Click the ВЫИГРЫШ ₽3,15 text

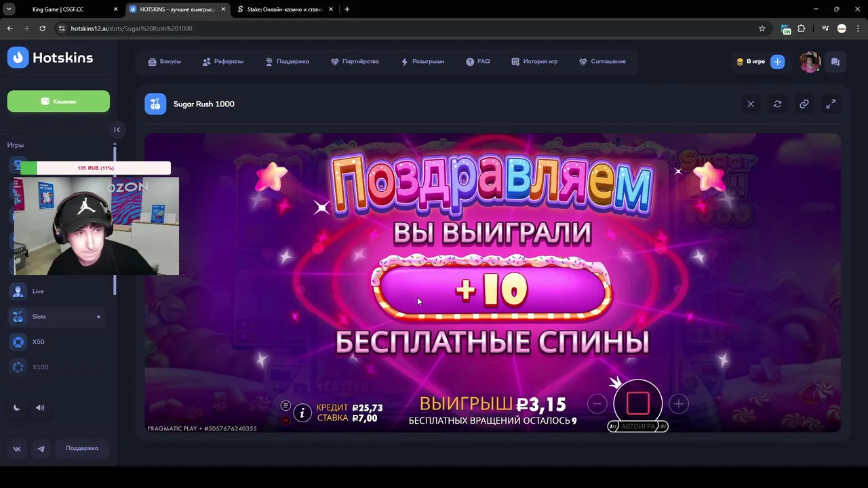click(493, 405)
